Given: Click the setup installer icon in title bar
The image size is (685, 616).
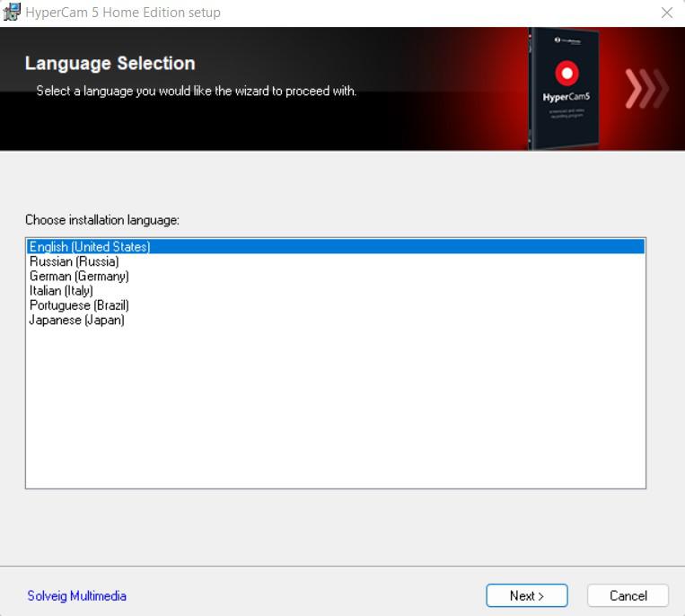Looking at the screenshot, I should pyautogui.click(x=12, y=13).
